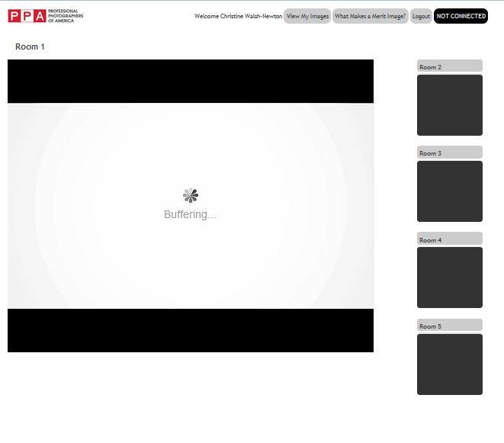504x443 pixels.
Task: Log out using the Logout button
Action: [x=421, y=16]
